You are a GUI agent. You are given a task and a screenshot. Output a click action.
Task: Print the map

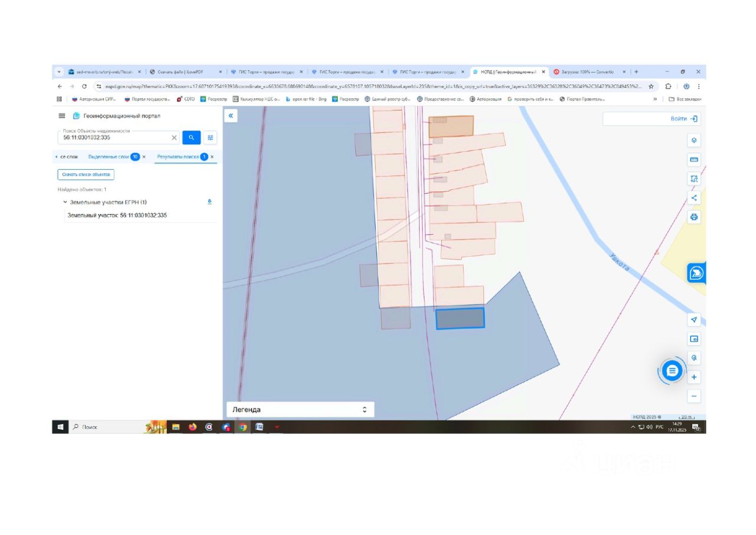pos(694,217)
